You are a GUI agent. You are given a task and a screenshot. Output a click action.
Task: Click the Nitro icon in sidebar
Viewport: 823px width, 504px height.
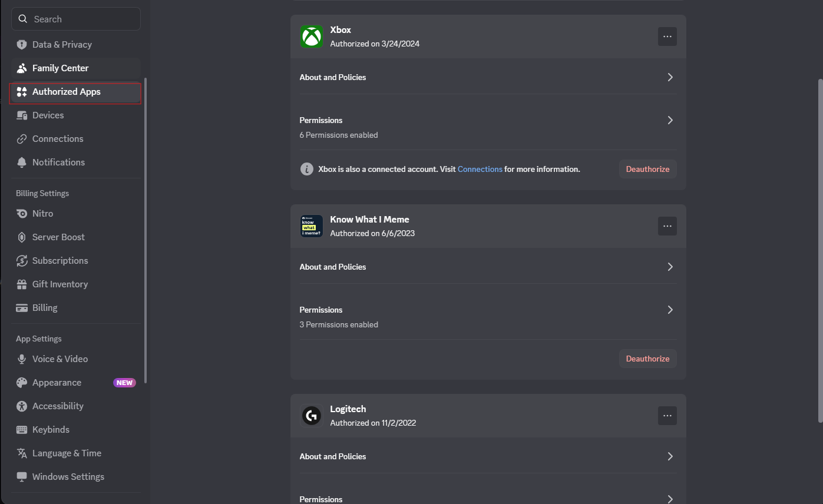[22, 214]
